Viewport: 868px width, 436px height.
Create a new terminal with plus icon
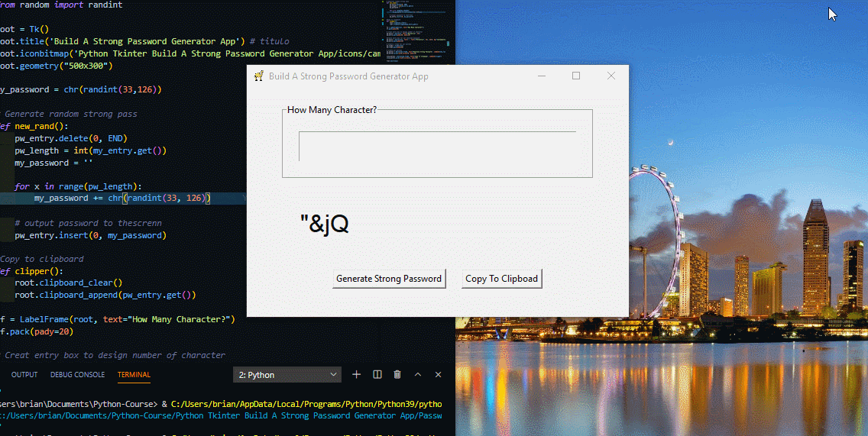(x=357, y=375)
